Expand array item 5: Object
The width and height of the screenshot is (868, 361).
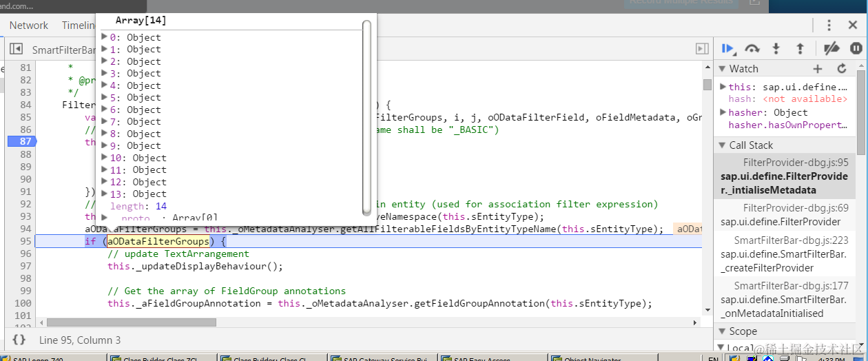pyautogui.click(x=105, y=97)
